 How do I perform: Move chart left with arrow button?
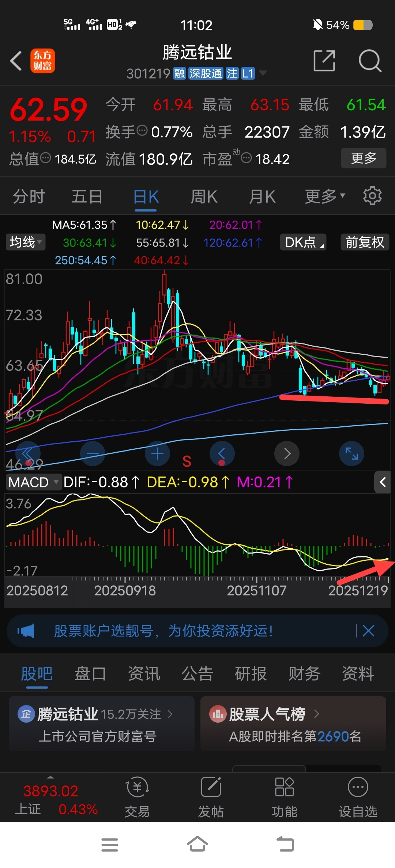click(222, 453)
